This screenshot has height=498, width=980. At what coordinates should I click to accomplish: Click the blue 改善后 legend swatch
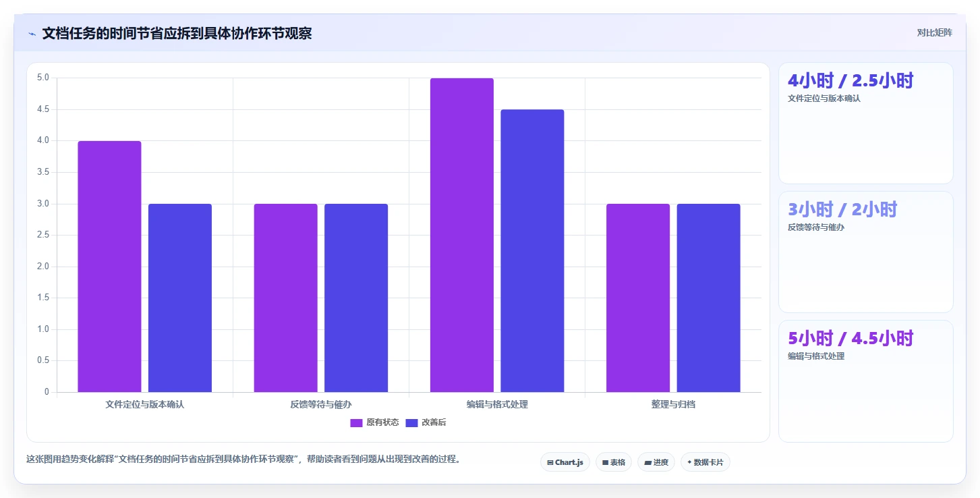(x=411, y=422)
